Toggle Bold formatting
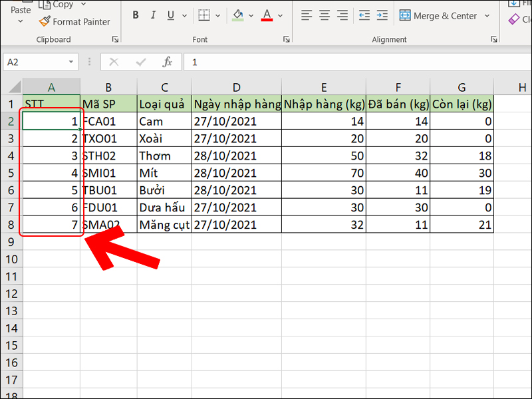The width and height of the screenshot is (532, 399). click(136, 15)
